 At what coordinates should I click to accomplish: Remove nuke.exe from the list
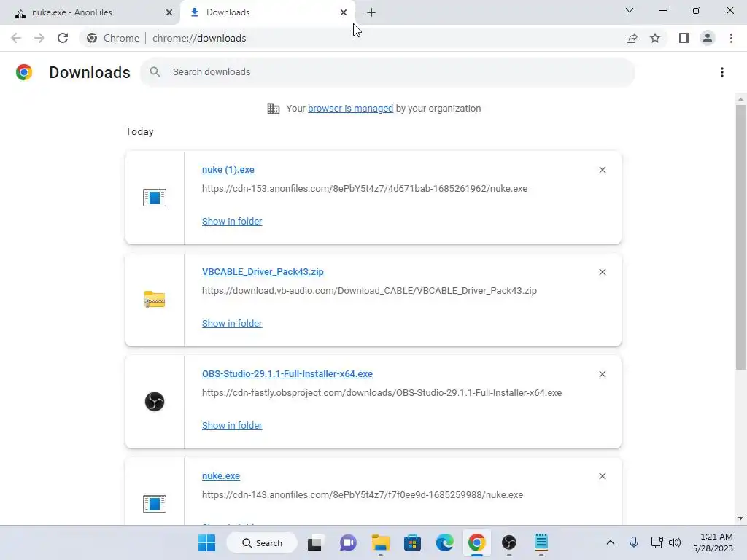(602, 476)
